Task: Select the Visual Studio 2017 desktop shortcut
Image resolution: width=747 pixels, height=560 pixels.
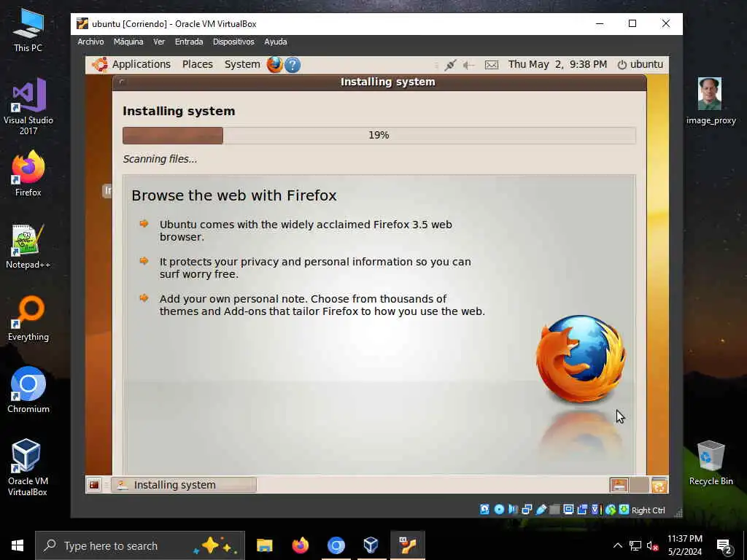Action: (x=28, y=106)
